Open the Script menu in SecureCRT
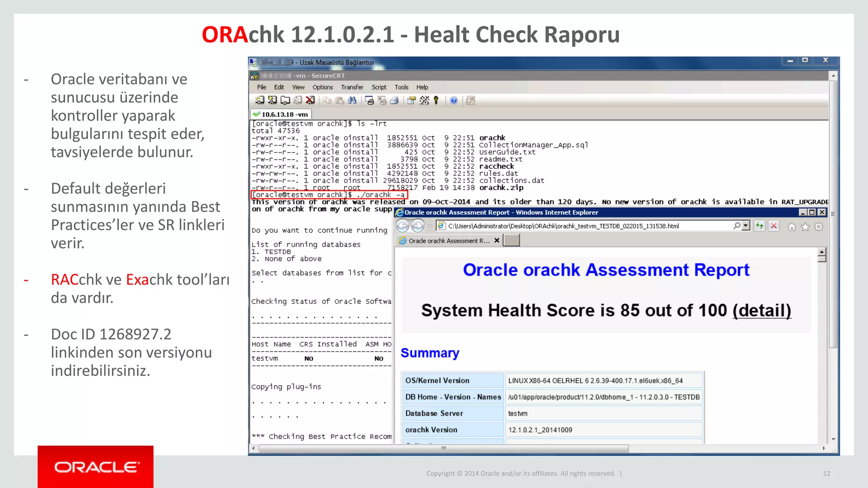The height and width of the screenshot is (488, 868). click(379, 87)
